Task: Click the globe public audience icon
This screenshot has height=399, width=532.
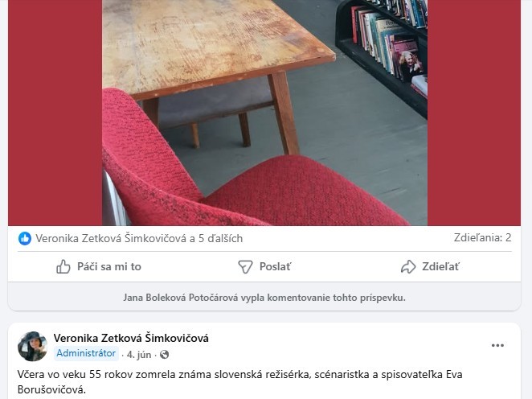Action: [164, 355]
